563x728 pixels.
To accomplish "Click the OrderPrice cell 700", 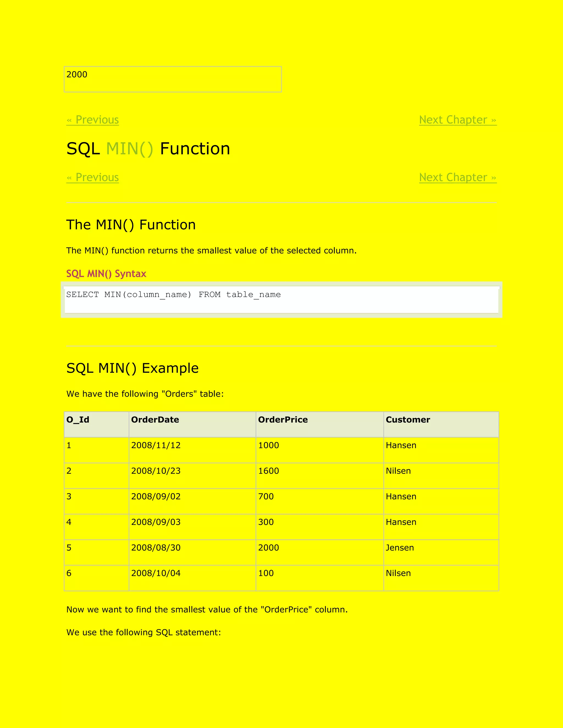I will [x=319, y=501].
